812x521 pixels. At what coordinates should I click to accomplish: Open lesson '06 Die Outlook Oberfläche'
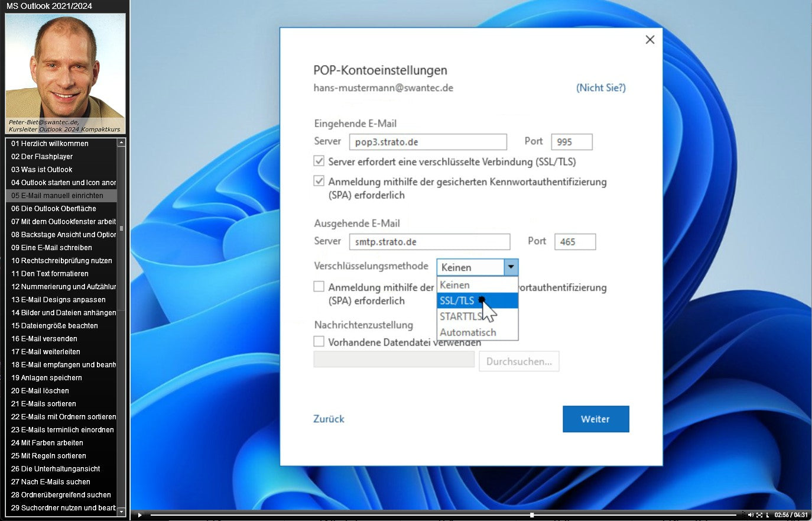tap(54, 209)
